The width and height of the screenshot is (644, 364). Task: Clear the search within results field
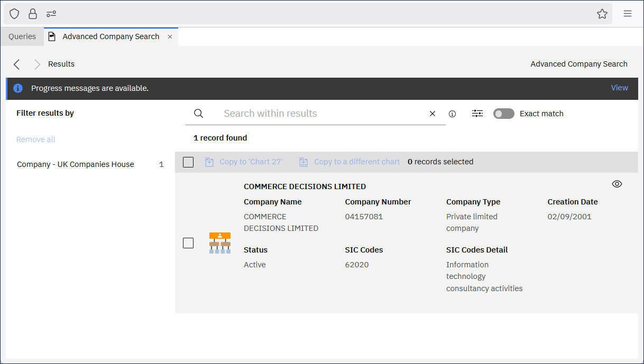click(x=433, y=114)
